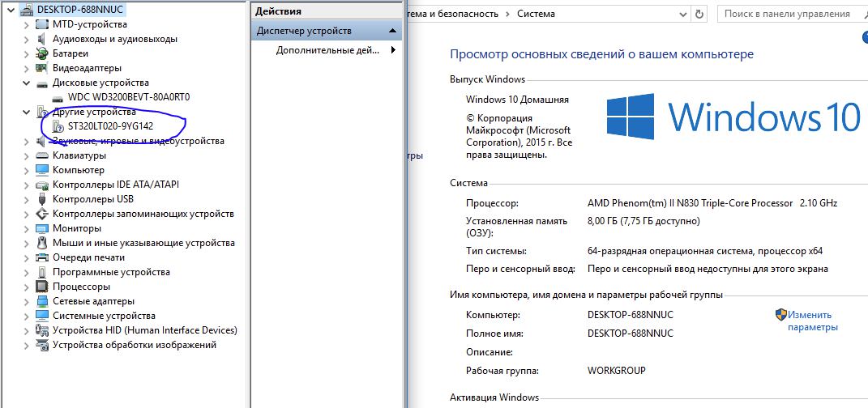Expand the Сетевые адаптеры node arrow
868x408 pixels.
27,301
